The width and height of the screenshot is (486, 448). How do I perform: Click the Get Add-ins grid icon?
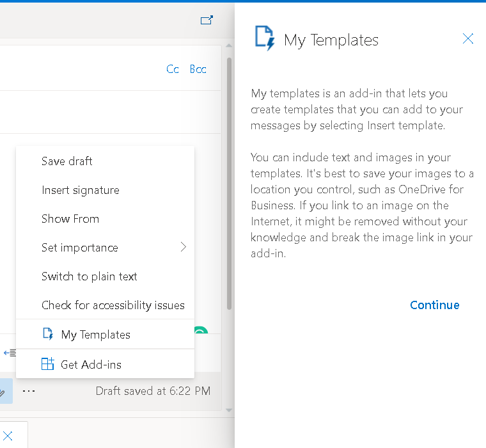(48, 364)
